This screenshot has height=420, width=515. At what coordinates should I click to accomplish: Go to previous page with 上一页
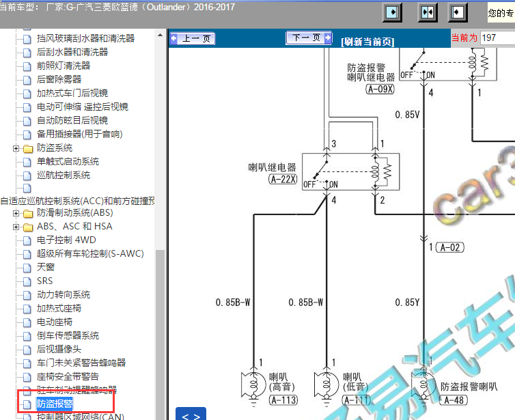pos(193,38)
